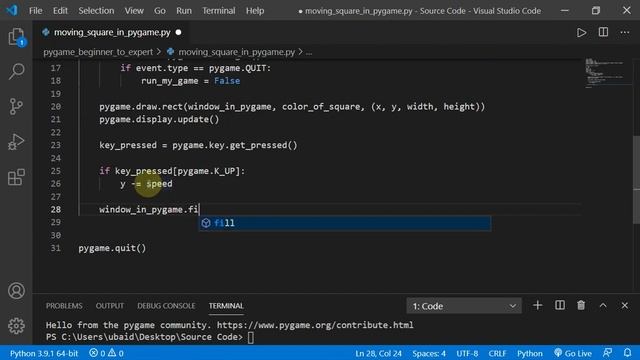Click the code minimap
This screenshot has width=640, height=360.
click(x=606, y=73)
